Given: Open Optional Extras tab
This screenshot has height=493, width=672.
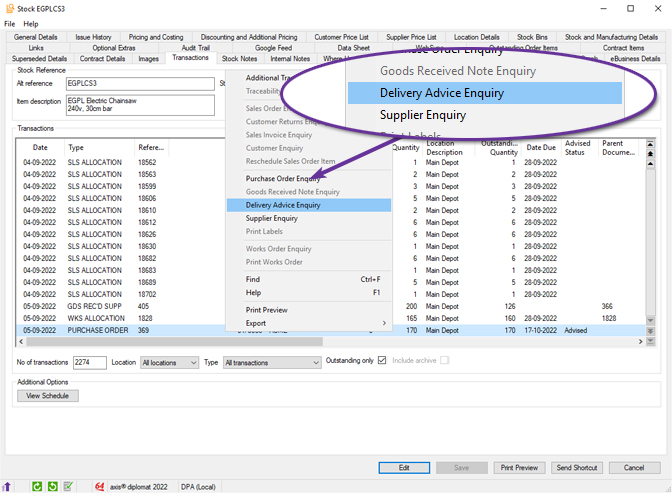Looking at the screenshot, I should click(114, 48).
